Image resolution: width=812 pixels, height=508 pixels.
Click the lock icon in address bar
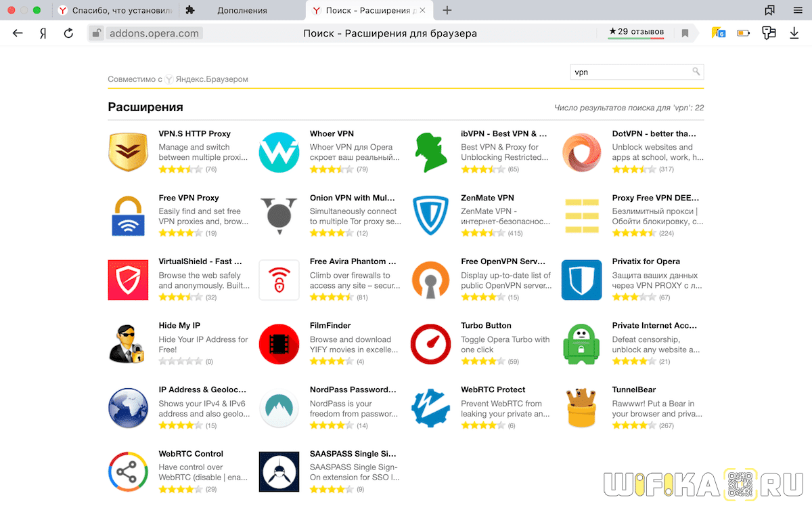pyautogui.click(x=97, y=33)
